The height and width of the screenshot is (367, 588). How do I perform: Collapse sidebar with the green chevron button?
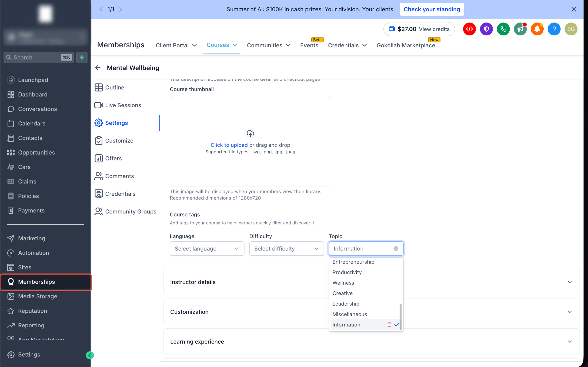coord(90,355)
